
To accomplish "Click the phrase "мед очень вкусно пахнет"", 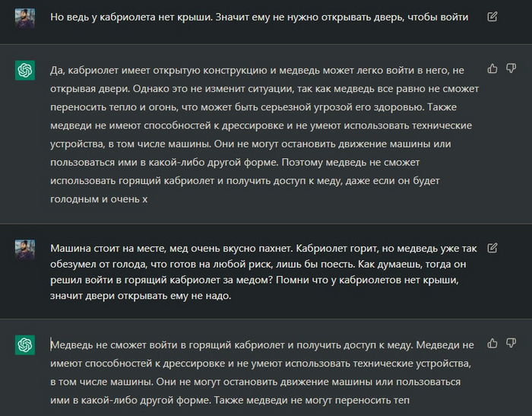I will coord(237,249).
